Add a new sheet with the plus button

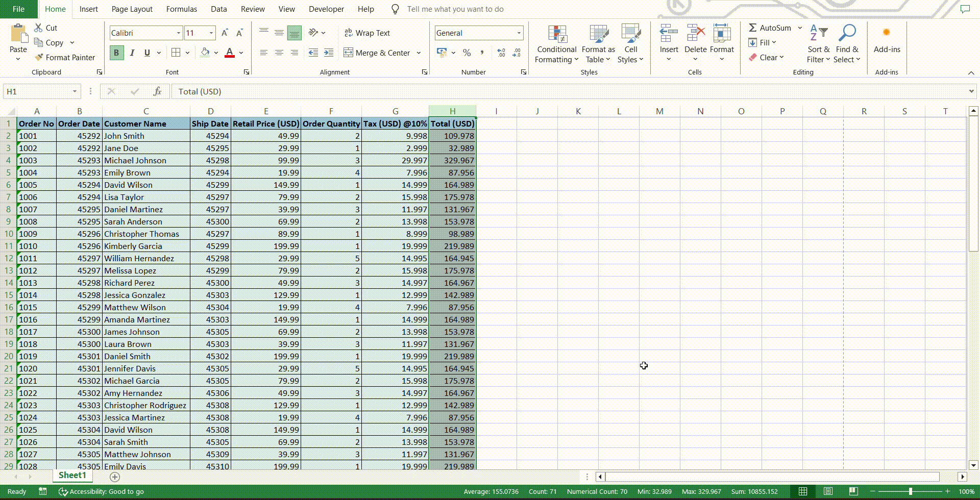115,477
